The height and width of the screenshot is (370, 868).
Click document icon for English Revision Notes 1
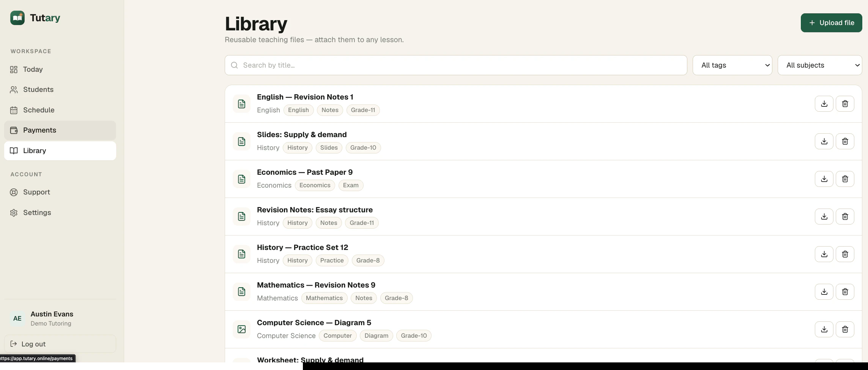pyautogui.click(x=241, y=104)
